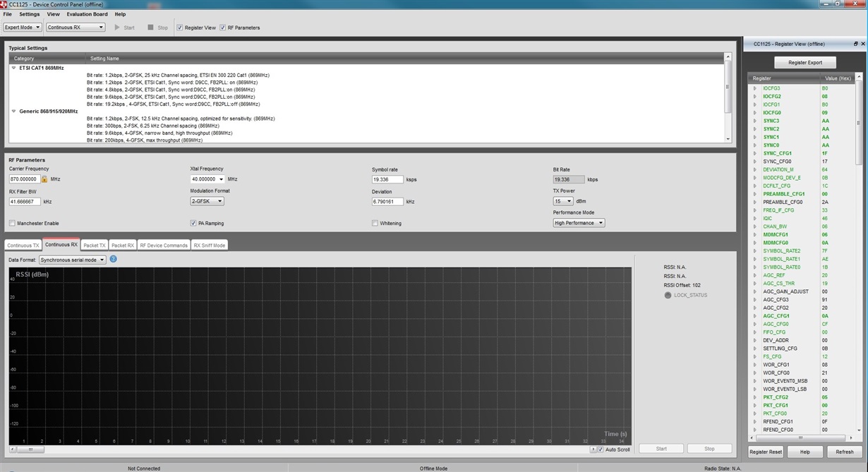
Task: Enable the Whitening checkbox
Action: tap(375, 223)
